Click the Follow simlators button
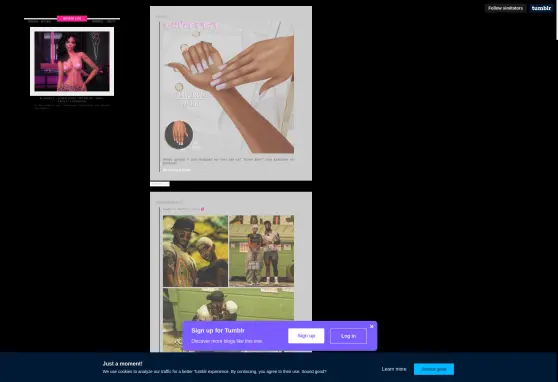The width and height of the screenshot is (558, 382). pos(505,8)
